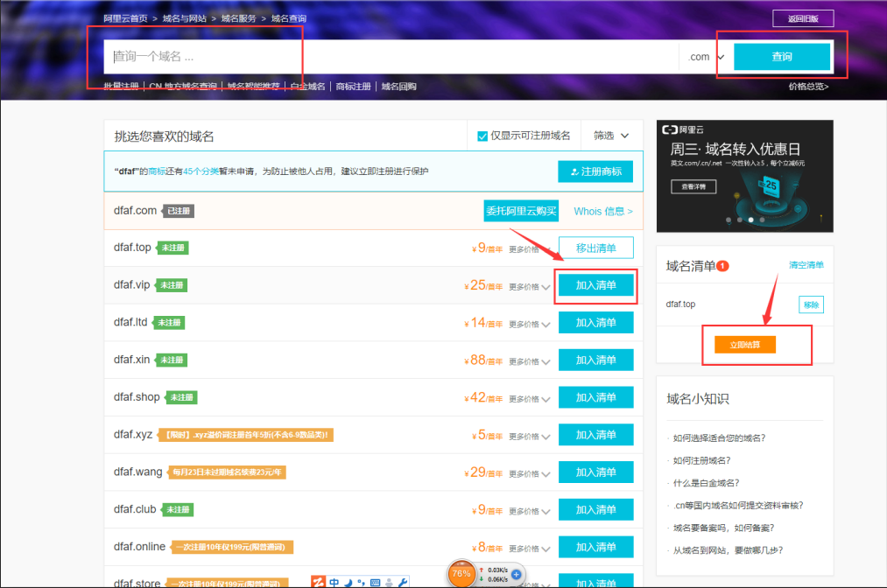Click the moon icon on the input-method toolbar

pos(348,583)
